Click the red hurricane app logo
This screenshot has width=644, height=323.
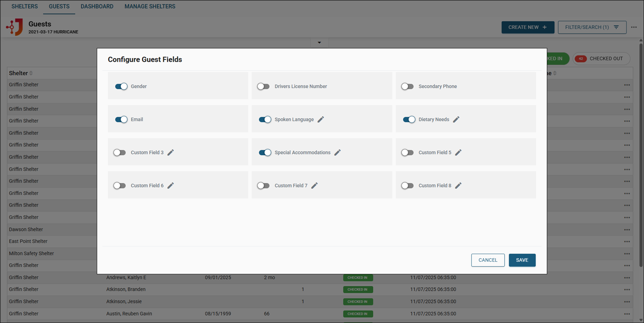tap(15, 27)
